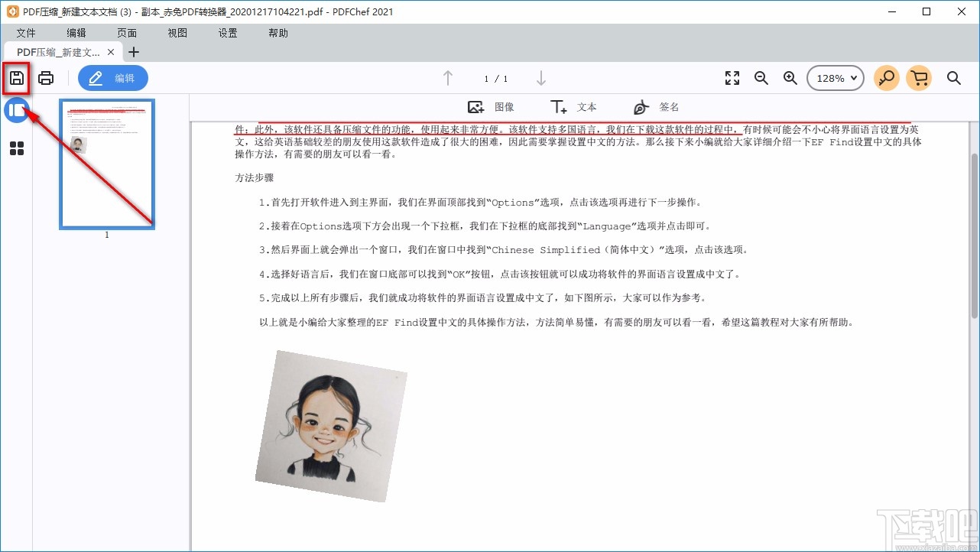The width and height of the screenshot is (980, 552).
Task: Click the Save document icon
Action: 16,77
